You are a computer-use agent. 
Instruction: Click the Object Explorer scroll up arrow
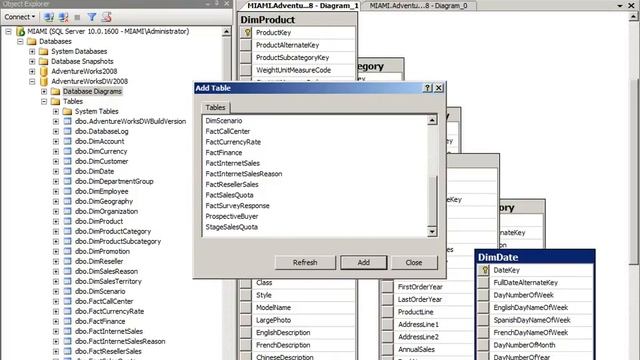[x=227, y=31]
